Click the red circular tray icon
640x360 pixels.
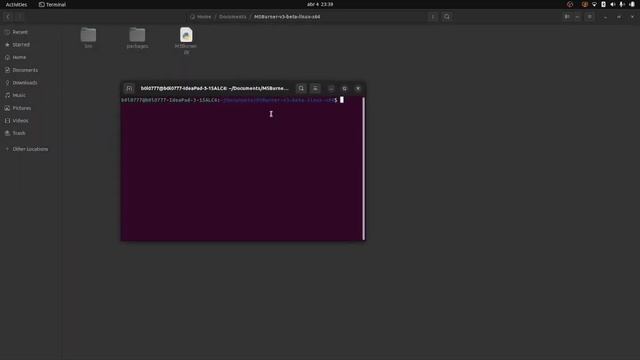(x=570, y=4)
